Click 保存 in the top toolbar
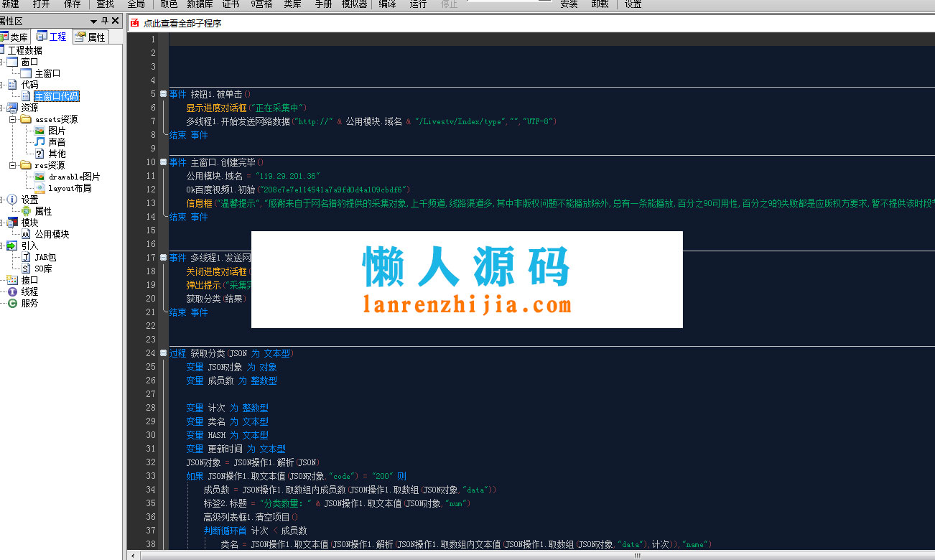935x560 pixels. [73, 4]
